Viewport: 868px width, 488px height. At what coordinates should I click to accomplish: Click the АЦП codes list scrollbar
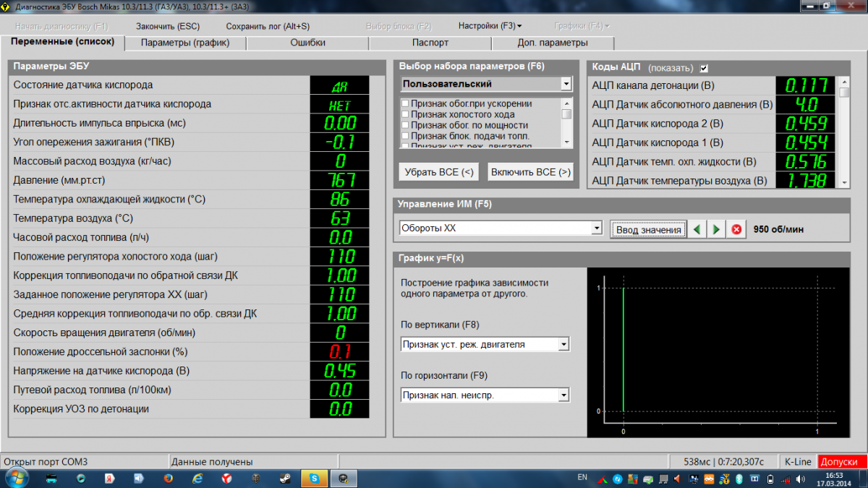[844, 130]
